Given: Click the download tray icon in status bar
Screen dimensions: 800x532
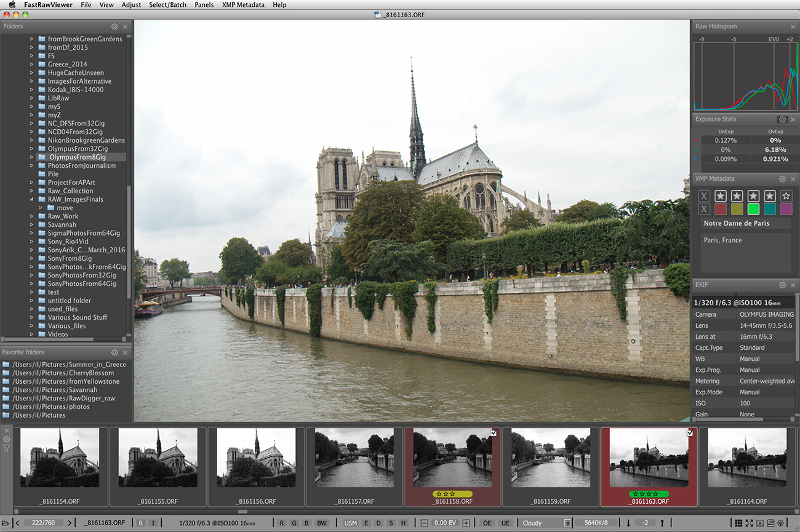Looking at the screenshot, I should coord(760,523).
